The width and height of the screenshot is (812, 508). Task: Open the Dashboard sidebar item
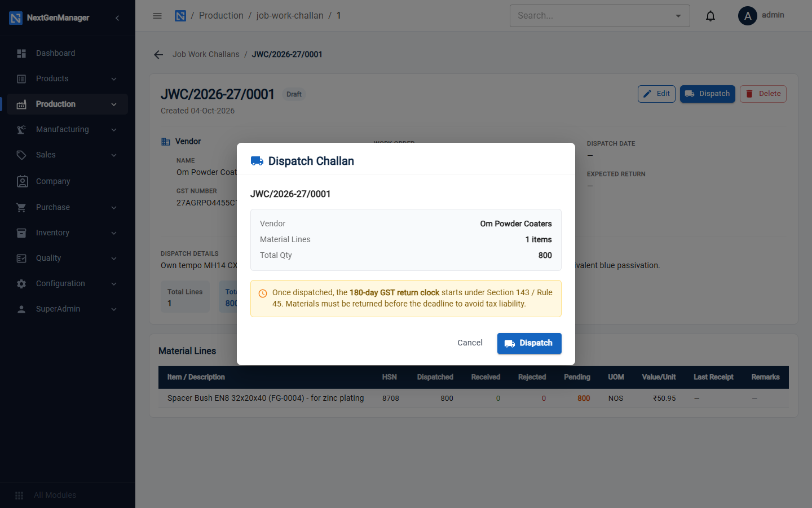(68, 53)
